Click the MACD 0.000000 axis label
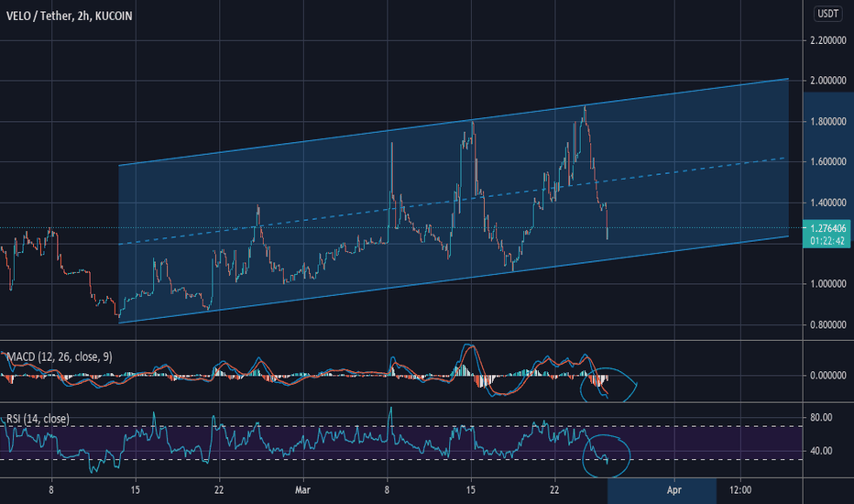 (x=827, y=376)
